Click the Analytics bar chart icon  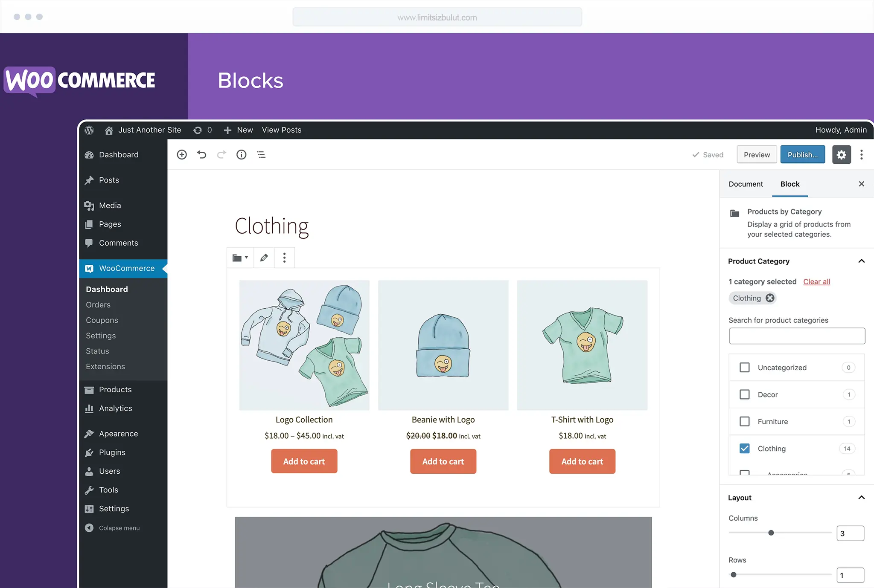(x=89, y=408)
